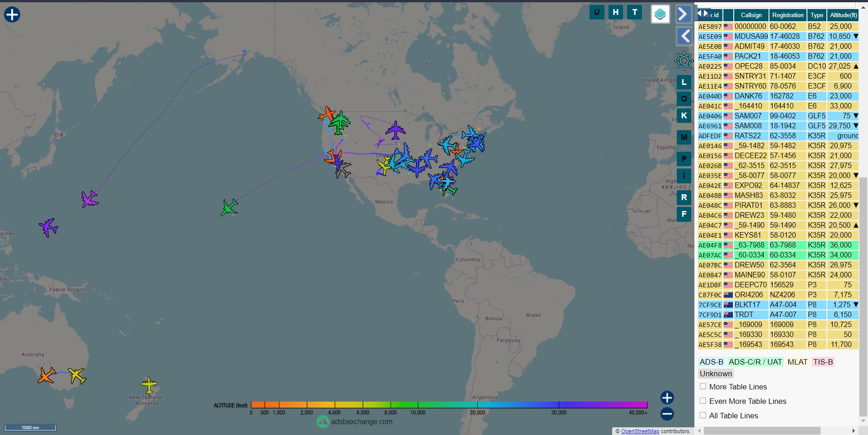868x435 pixels.
Task: Select the MDUSA99 table row
Action: 778,36
